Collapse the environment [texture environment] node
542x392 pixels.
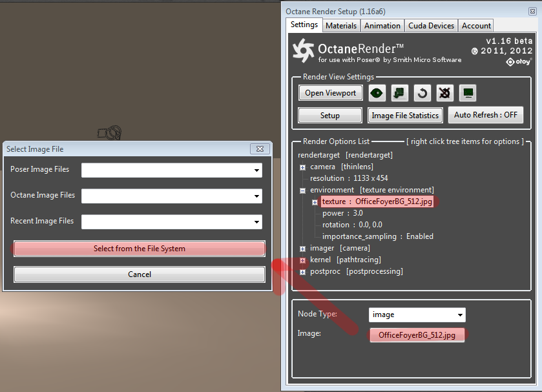[x=302, y=191]
